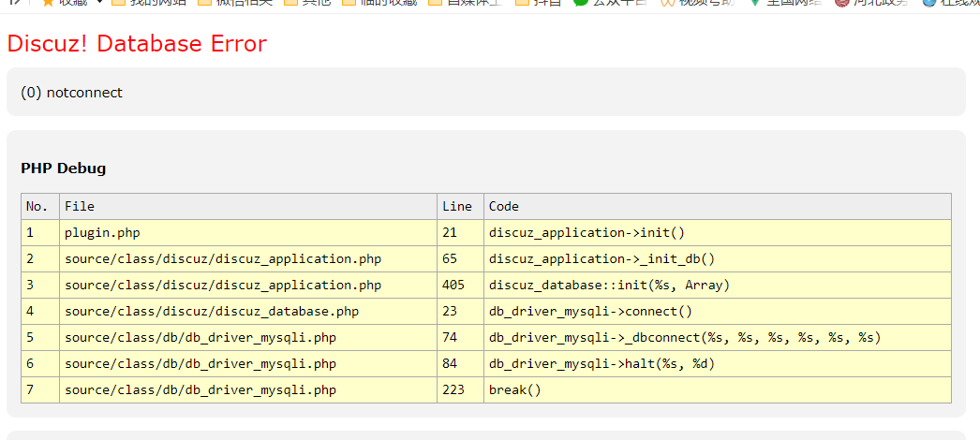Click the Discuz! Database Error heading
This screenshot has width=980, height=440.
click(x=137, y=44)
